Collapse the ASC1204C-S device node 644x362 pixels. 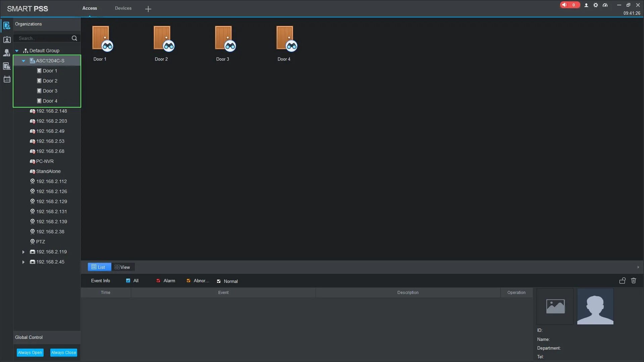click(23, 61)
